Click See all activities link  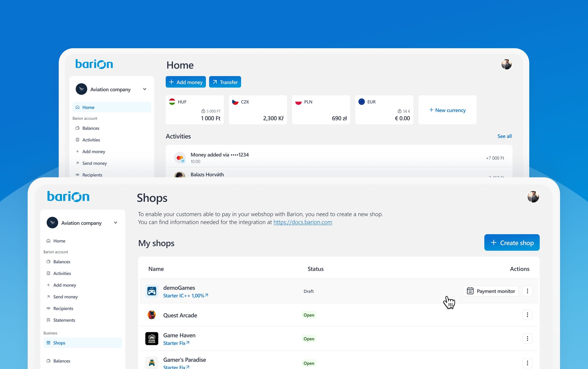point(505,136)
